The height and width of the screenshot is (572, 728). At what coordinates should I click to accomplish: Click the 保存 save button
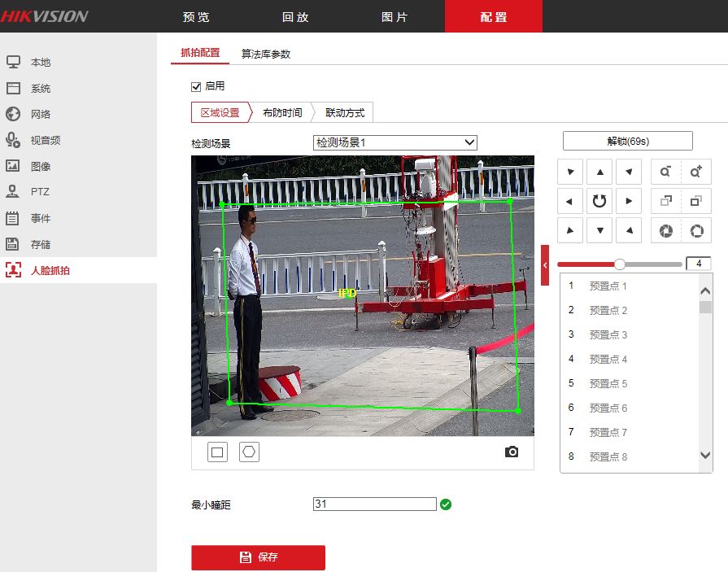tap(258, 557)
